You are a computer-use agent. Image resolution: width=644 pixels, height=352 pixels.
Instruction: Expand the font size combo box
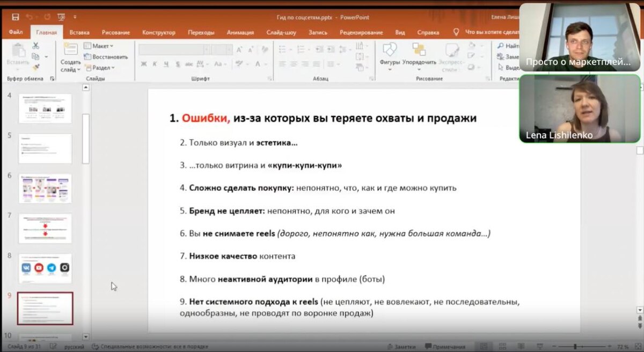tap(229, 50)
